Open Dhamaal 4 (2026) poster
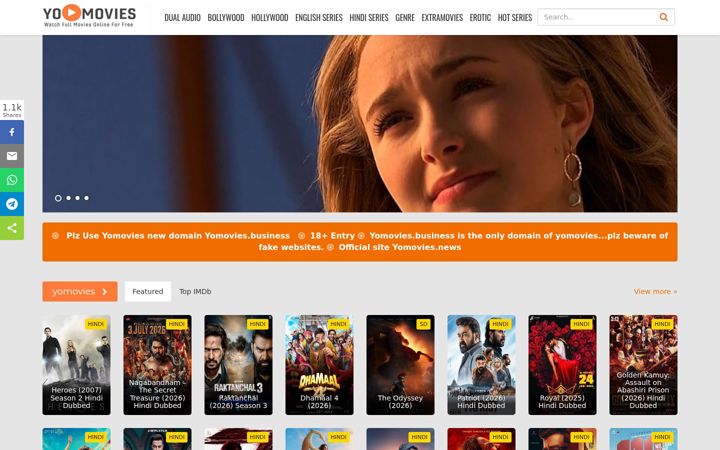The width and height of the screenshot is (720, 450). click(320, 365)
